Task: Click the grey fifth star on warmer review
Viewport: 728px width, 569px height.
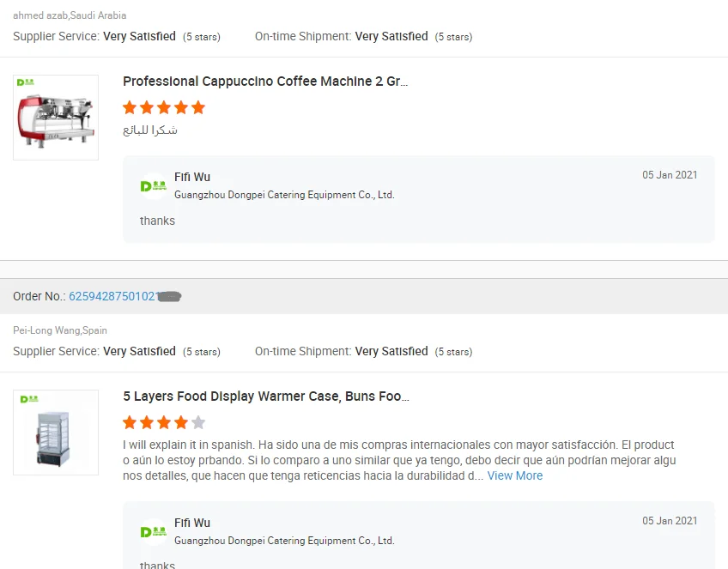Action: [198, 422]
